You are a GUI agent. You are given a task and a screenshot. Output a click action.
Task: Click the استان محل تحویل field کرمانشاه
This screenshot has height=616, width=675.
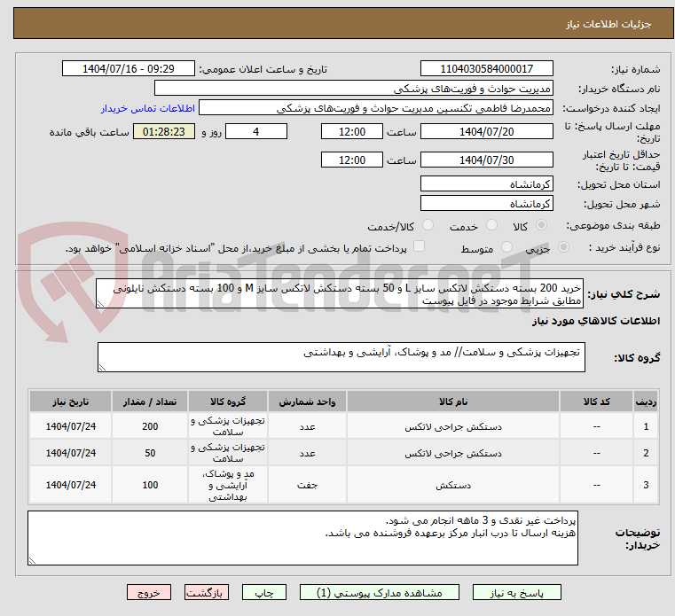[x=486, y=183]
